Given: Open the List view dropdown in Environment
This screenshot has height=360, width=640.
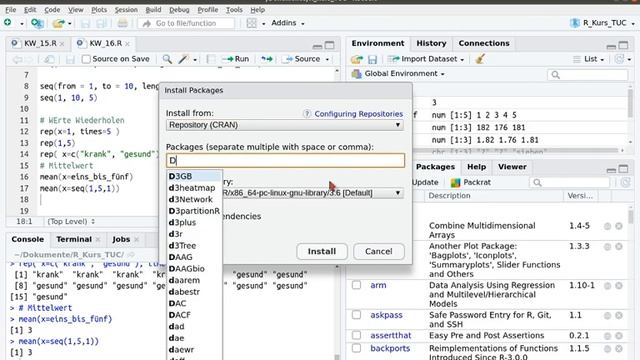Looking at the screenshot, I should 589,59.
